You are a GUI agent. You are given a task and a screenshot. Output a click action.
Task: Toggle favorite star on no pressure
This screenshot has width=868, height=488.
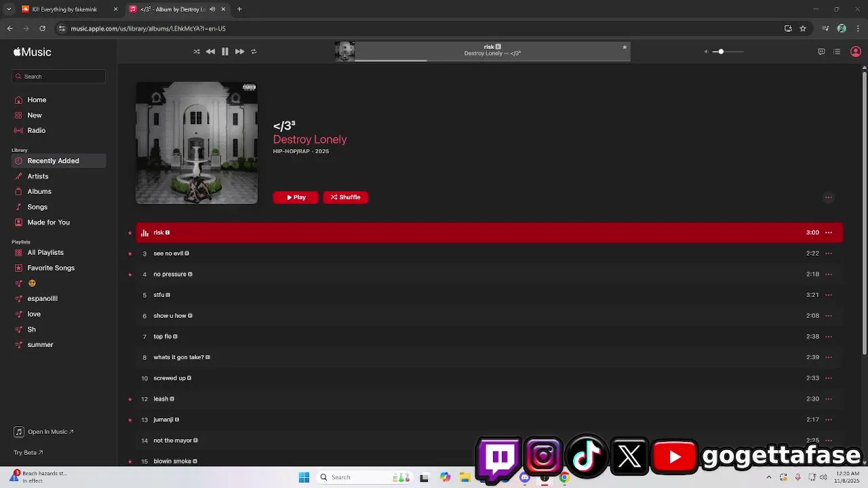130,274
